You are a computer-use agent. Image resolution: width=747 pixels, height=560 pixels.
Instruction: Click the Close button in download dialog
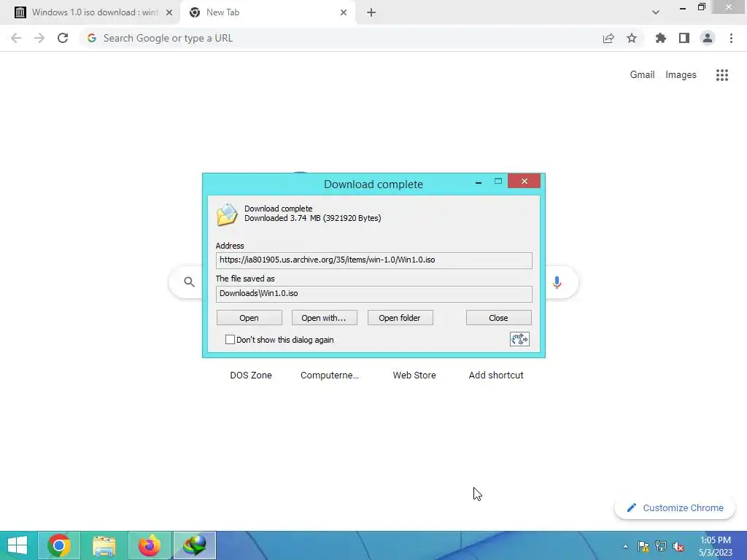pyautogui.click(x=498, y=318)
